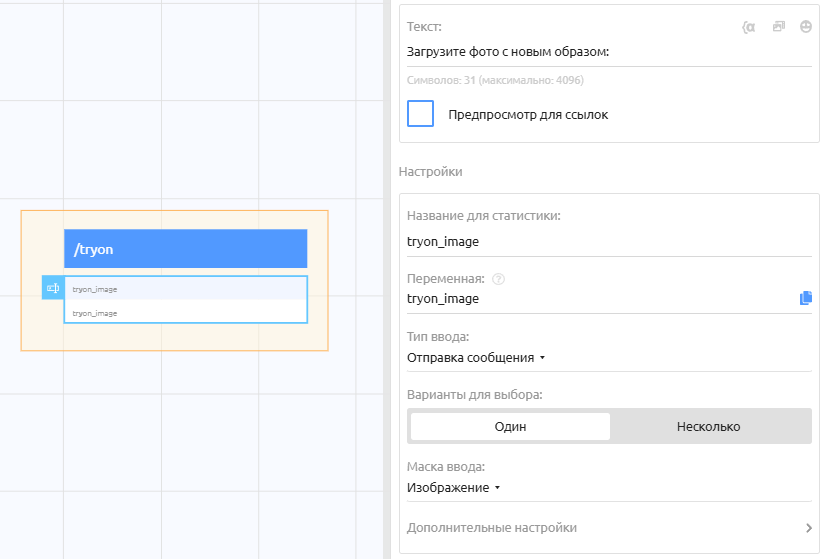This screenshot has width=826, height=559.
Task: Switch the choice option to Несколько
Action: (709, 426)
